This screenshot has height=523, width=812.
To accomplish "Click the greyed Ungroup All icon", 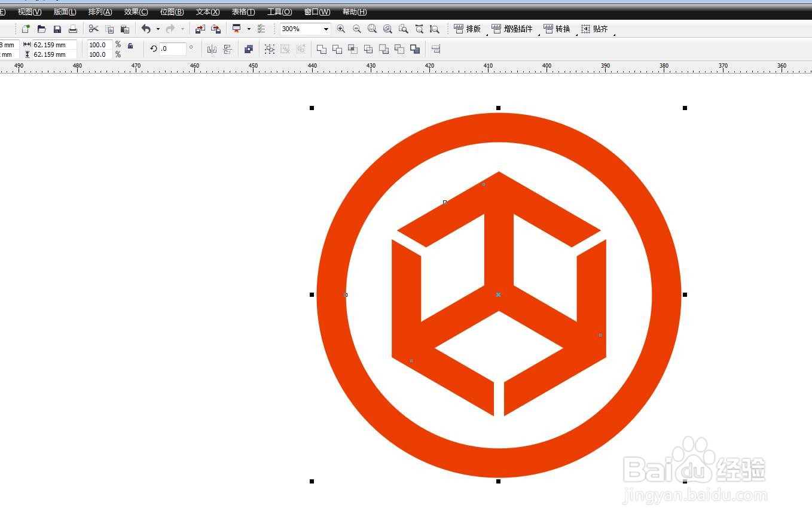I will (301, 49).
